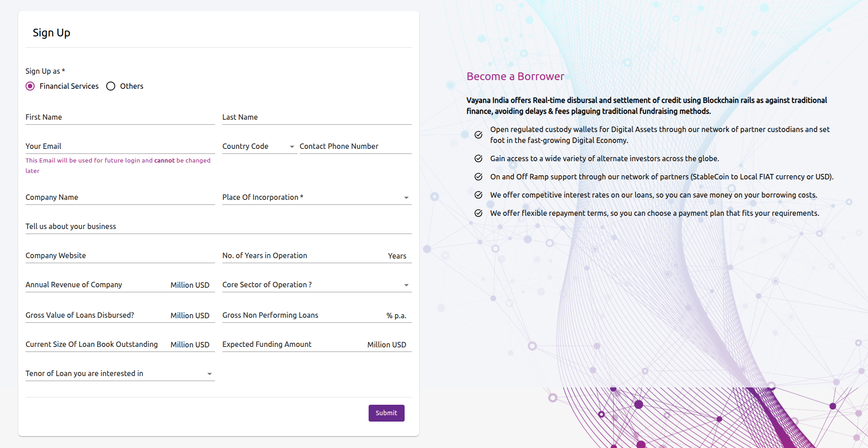Open Core Sector of Operation dropdown

click(316, 285)
